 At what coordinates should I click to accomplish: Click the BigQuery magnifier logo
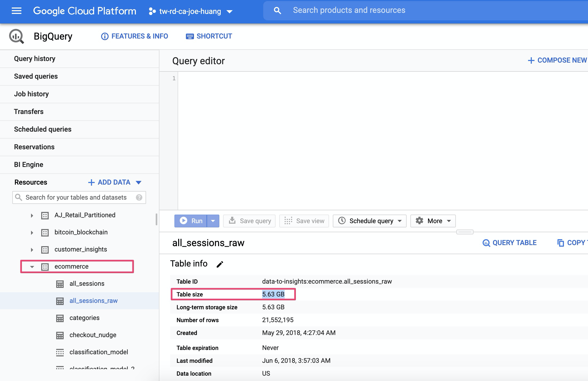click(x=16, y=36)
